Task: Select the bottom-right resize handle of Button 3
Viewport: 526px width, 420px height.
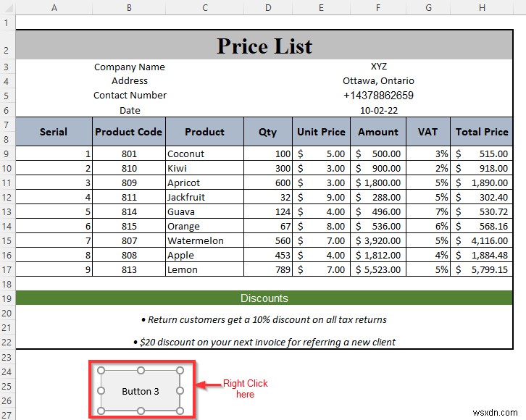Action: pyautogui.click(x=180, y=411)
